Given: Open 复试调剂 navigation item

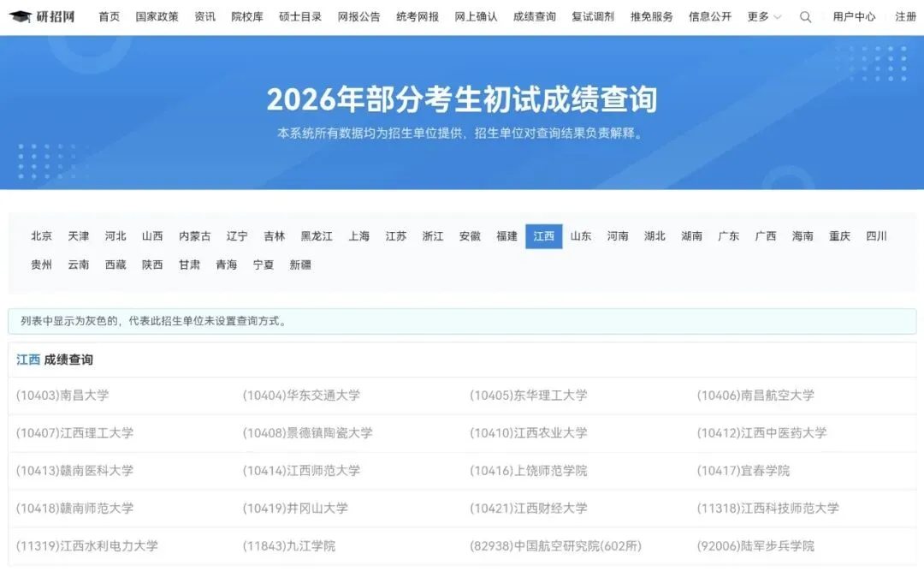Looking at the screenshot, I should [593, 16].
